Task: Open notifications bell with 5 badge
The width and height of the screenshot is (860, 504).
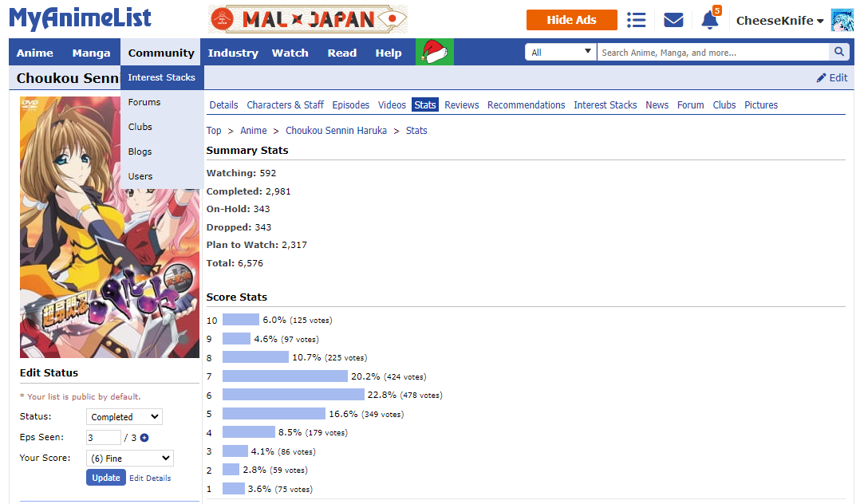Action: [x=709, y=20]
